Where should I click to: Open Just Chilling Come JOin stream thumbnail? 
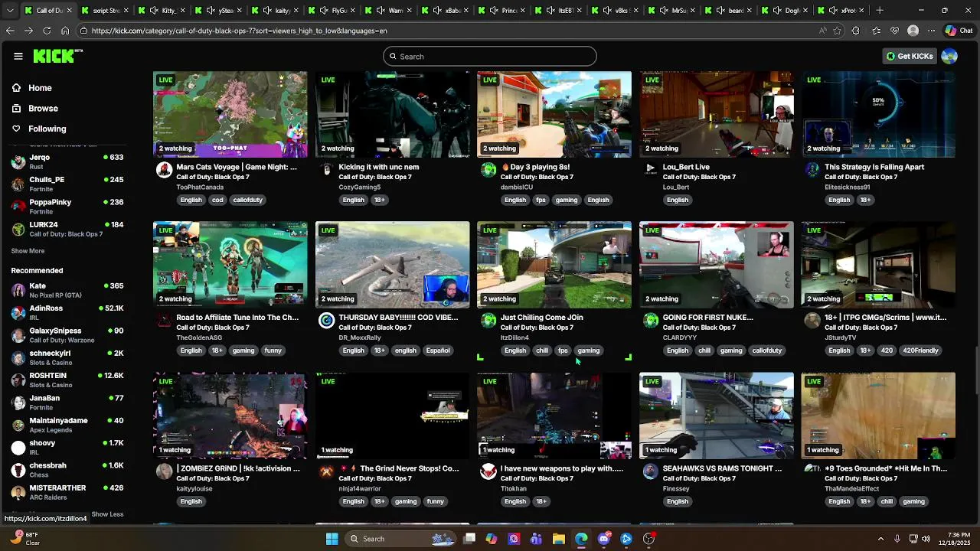(x=554, y=265)
